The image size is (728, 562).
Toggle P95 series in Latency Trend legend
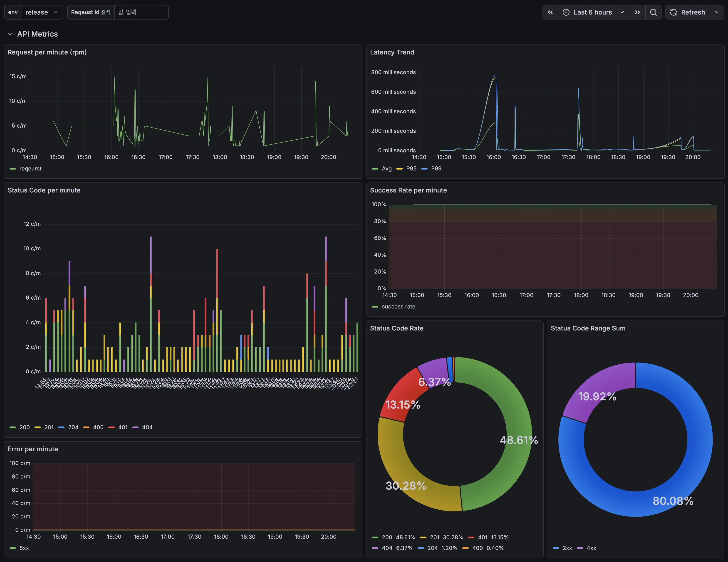(x=411, y=169)
